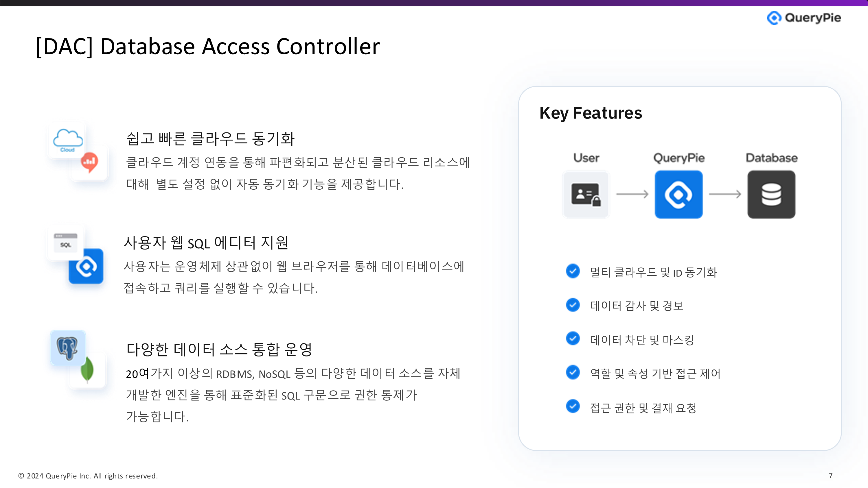868x488 pixels.
Task: Click the blue QueryPie diagram tile
Action: click(x=678, y=194)
